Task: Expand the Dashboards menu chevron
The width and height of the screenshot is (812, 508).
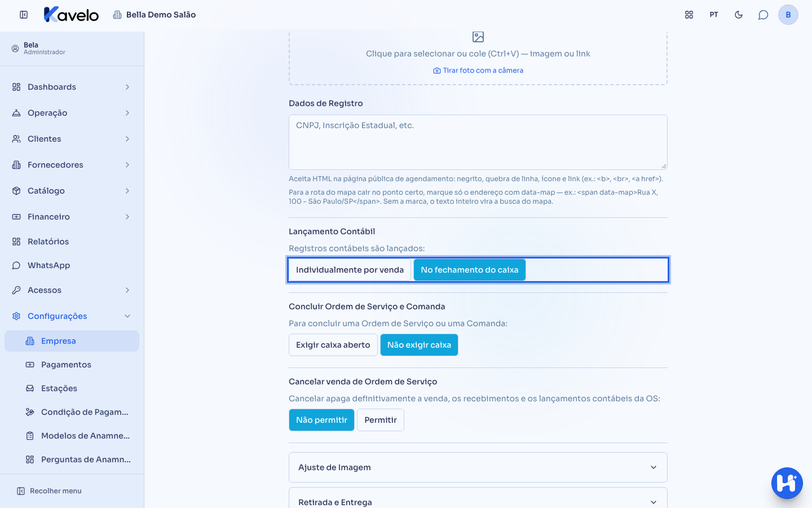Action: coord(127,87)
